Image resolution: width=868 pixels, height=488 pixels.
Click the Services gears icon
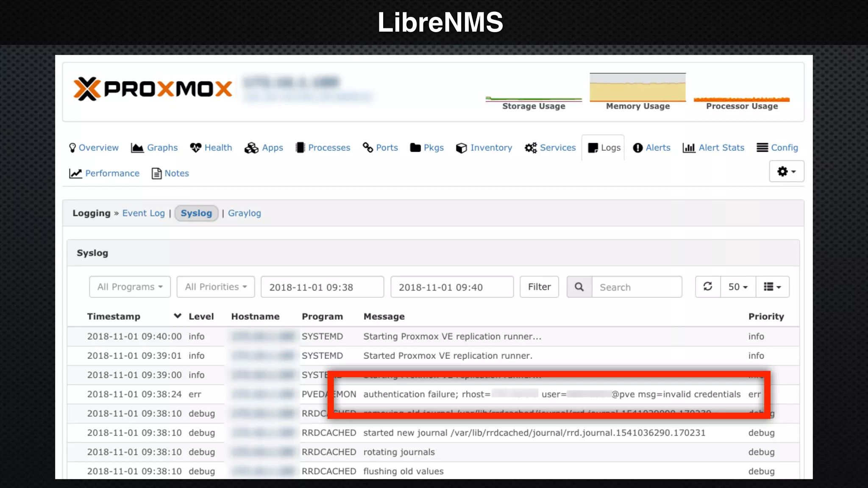click(x=531, y=147)
